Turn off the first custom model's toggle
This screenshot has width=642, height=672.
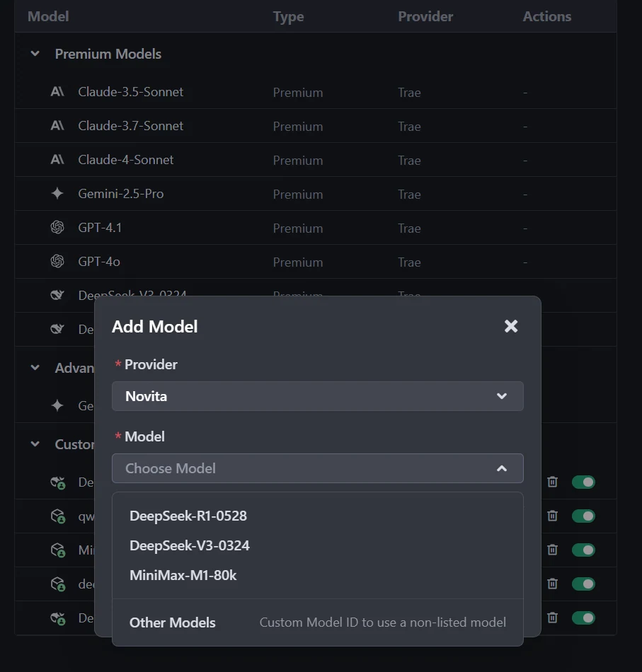pyautogui.click(x=583, y=482)
